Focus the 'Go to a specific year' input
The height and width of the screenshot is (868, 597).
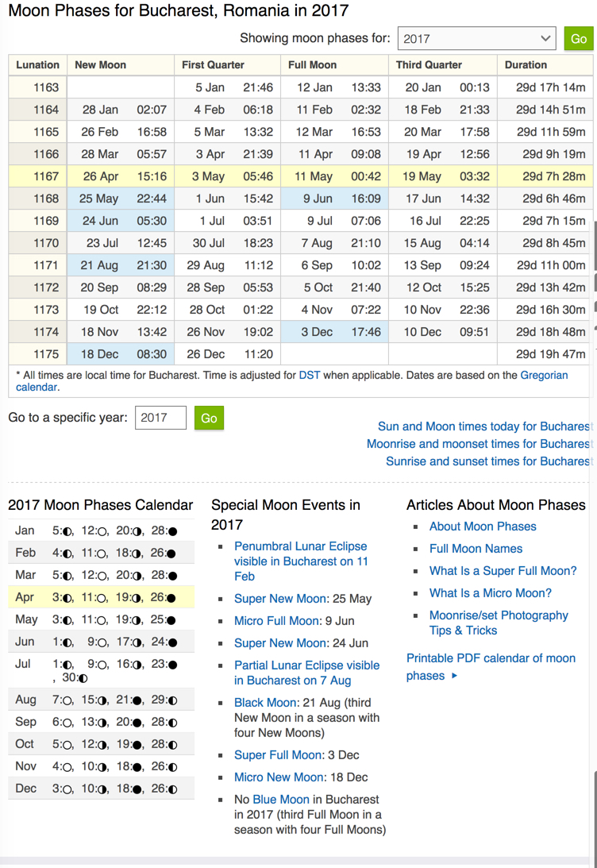(x=160, y=418)
